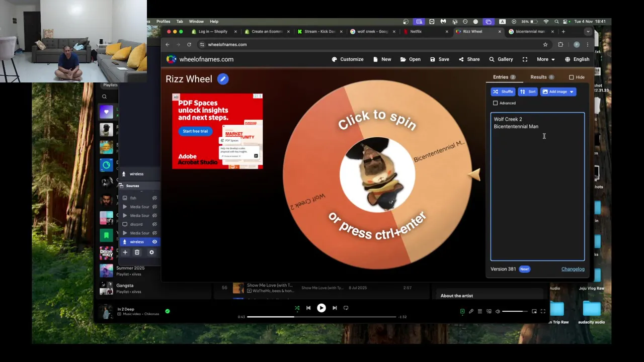644x362 pixels.
Task: Add a new source with plus icon
Action: 125,252
